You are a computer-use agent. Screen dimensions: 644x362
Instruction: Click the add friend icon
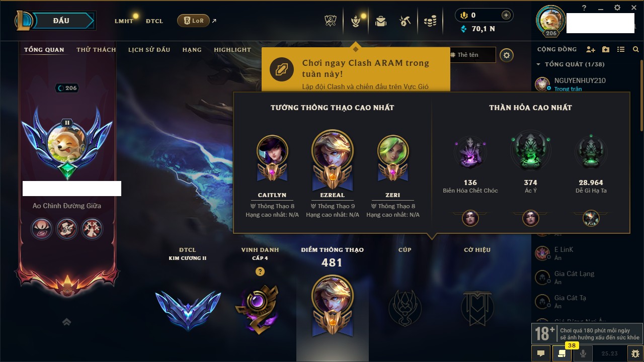pos(591,49)
